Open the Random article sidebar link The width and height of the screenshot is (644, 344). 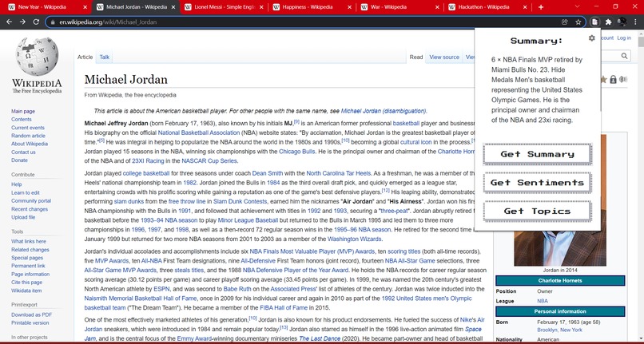pos(28,136)
